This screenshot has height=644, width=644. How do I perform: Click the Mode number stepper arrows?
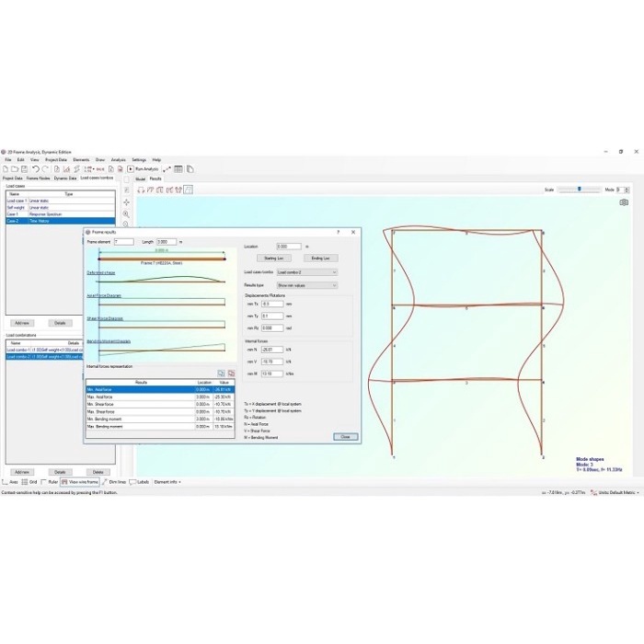click(627, 190)
